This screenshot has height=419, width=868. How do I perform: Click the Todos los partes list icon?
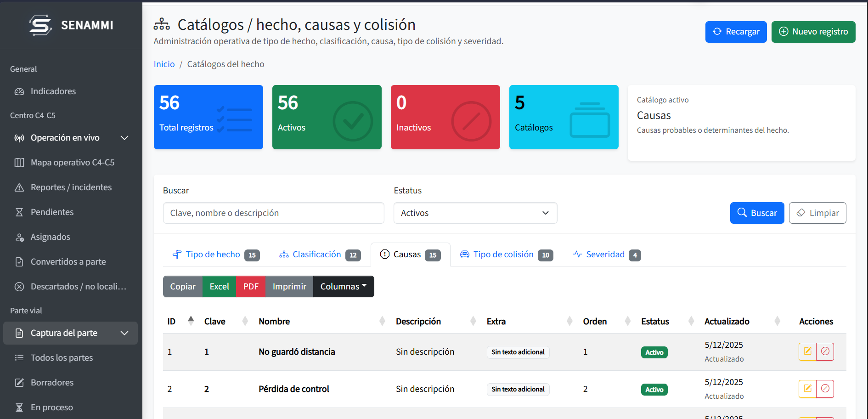coord(19,358)
